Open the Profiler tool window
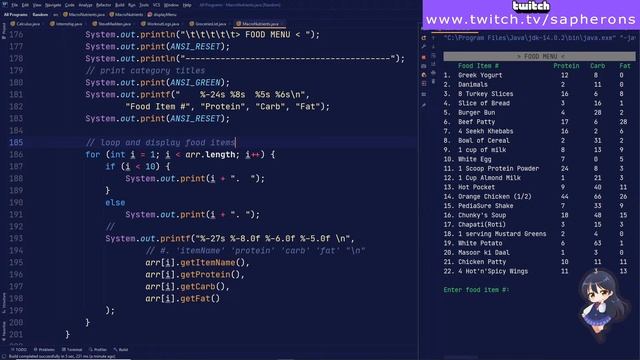Image resolution: width=640 pixels, height=360 pixels. pos(98,350)
